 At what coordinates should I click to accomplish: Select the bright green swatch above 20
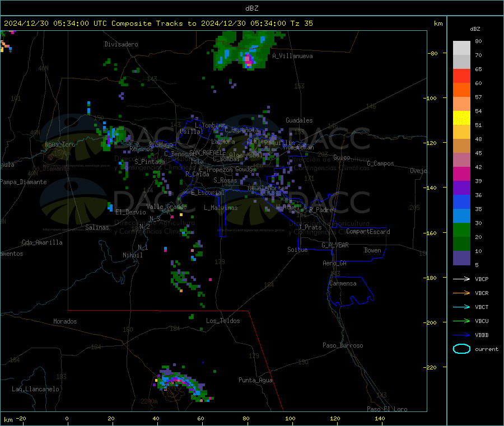coord(461,230)
